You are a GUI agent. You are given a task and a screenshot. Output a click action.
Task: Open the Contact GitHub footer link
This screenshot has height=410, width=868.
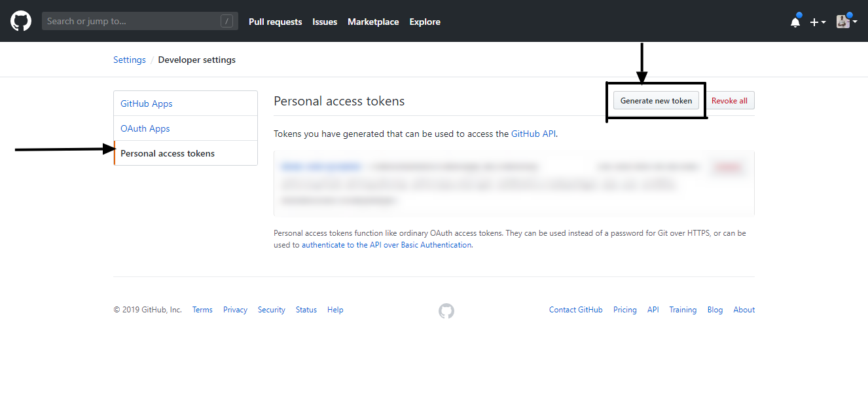(575, 310)
